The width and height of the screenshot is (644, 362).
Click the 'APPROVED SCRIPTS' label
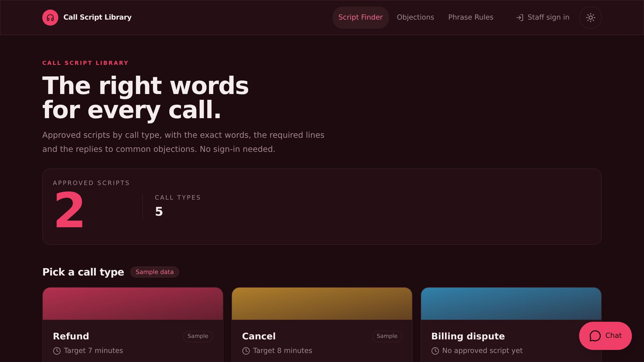91,183
